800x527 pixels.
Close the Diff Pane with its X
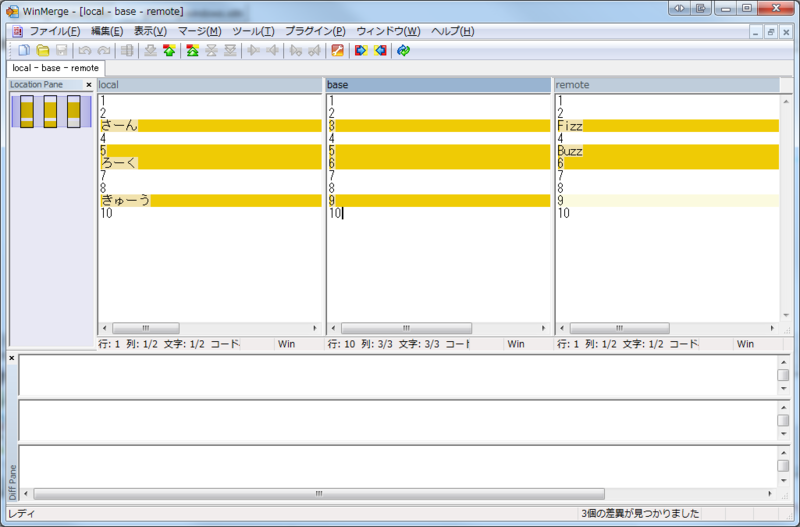[12, 358]
